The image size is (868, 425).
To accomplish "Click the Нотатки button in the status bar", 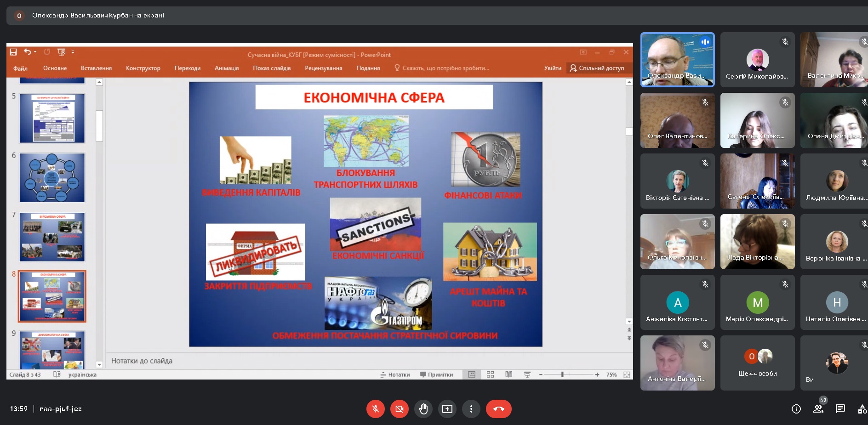I will [395, 374].
